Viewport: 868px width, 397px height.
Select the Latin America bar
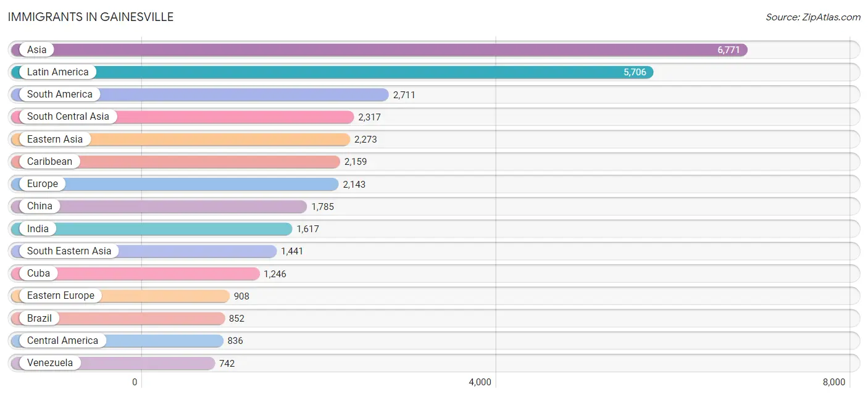(x=332, y=72)
